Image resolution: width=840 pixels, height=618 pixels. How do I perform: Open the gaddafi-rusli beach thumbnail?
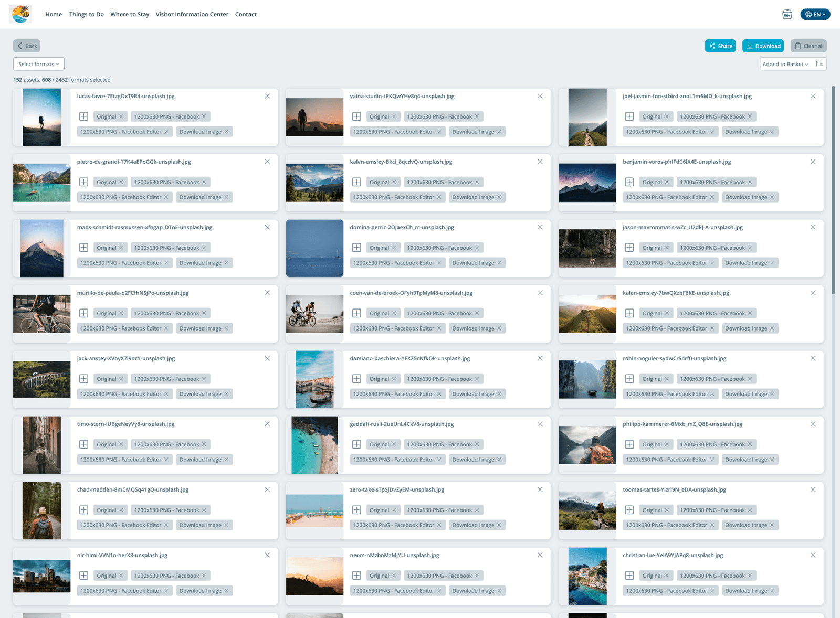pos(314,445)
